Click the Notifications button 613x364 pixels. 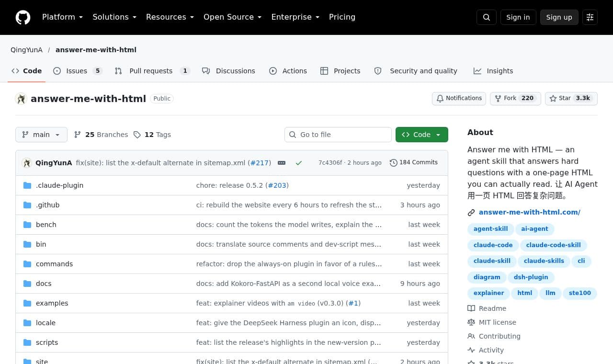(x=459, y=99)
